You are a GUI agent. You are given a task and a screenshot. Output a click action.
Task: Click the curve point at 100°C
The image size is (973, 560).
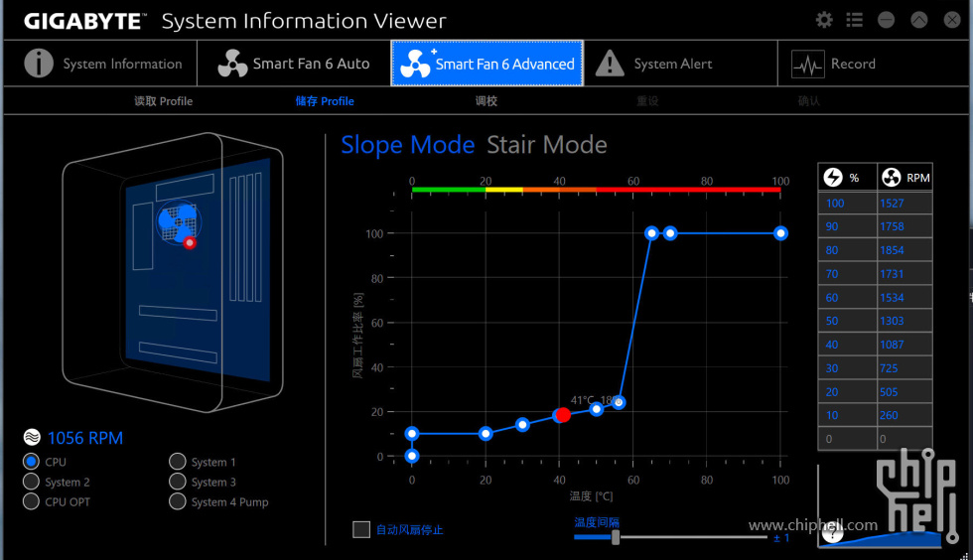[780, 233]
